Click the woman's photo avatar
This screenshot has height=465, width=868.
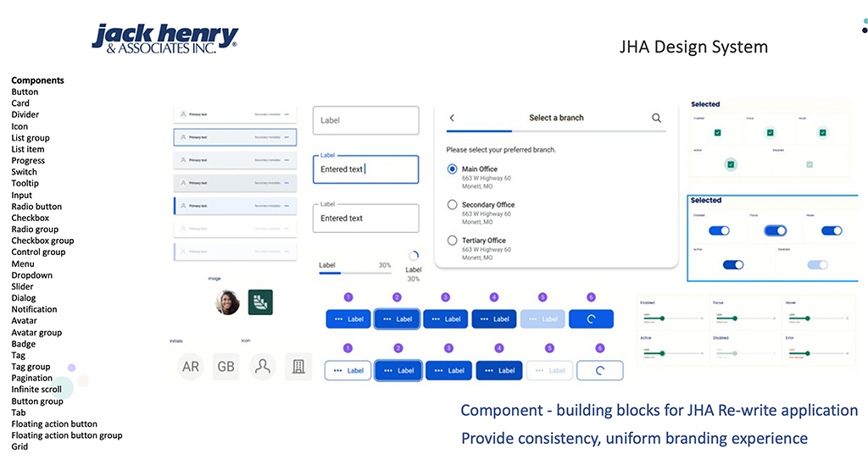pos(227,302)
